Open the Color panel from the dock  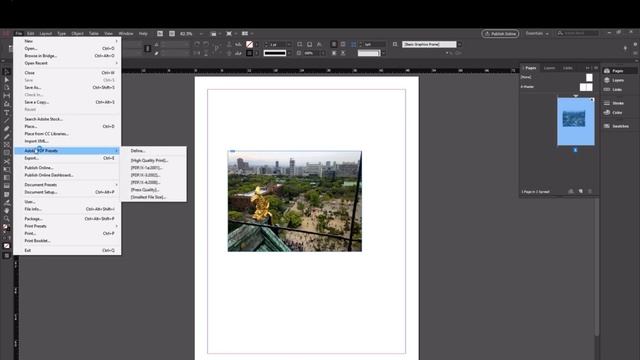pos(618,113)
